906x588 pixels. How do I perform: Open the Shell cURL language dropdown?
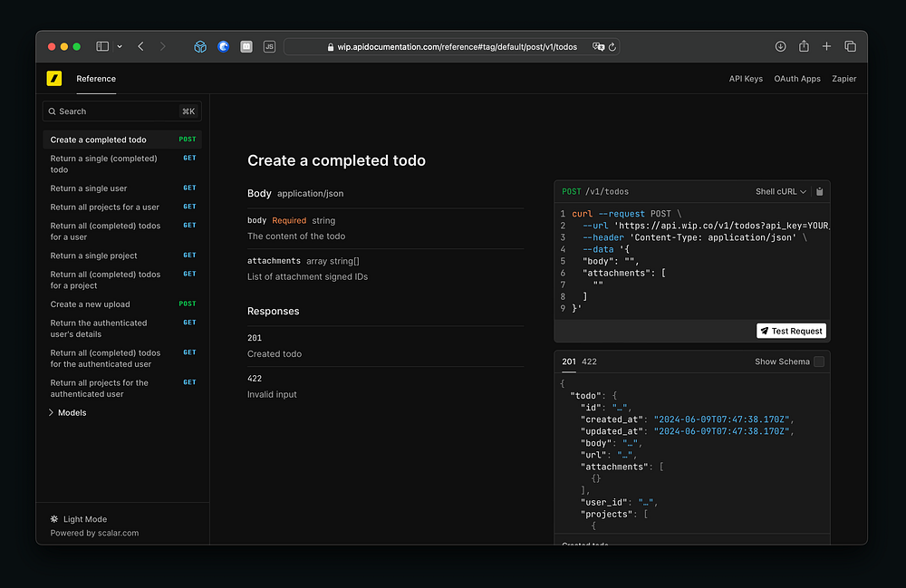point(780,192)
